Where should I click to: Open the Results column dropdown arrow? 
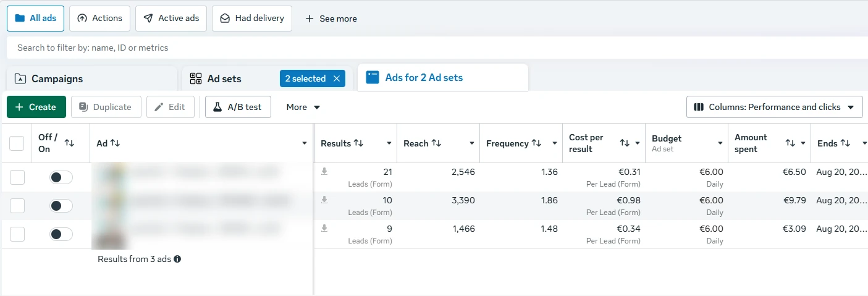(x=389, y=143)
